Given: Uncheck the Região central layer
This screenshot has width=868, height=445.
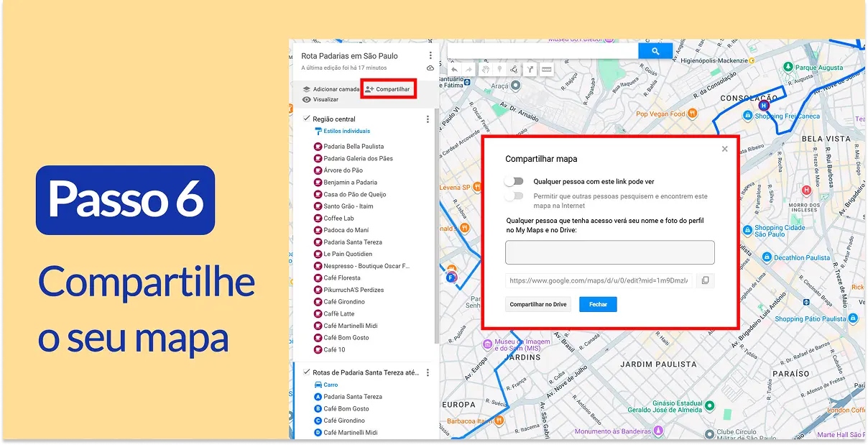Looking at the screenshot, I should point(307,119).
